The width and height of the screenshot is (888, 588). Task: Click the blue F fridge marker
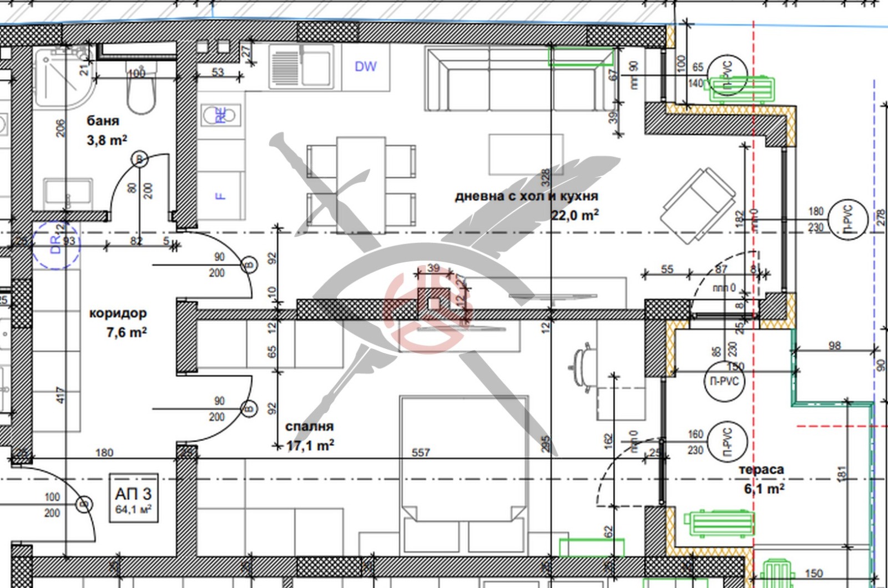pos(220,195)
